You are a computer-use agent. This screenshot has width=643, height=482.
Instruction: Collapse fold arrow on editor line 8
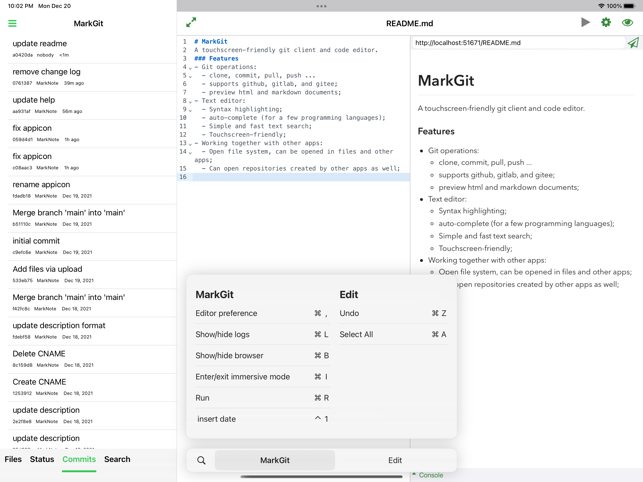190,102
